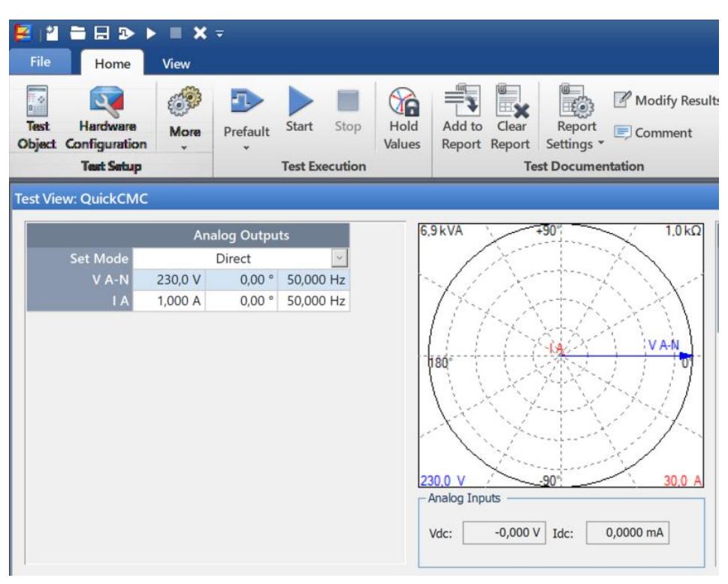Expand the Prefault dropdown arrow
This screenshot has height=584, width=728.
click(246, 148)
